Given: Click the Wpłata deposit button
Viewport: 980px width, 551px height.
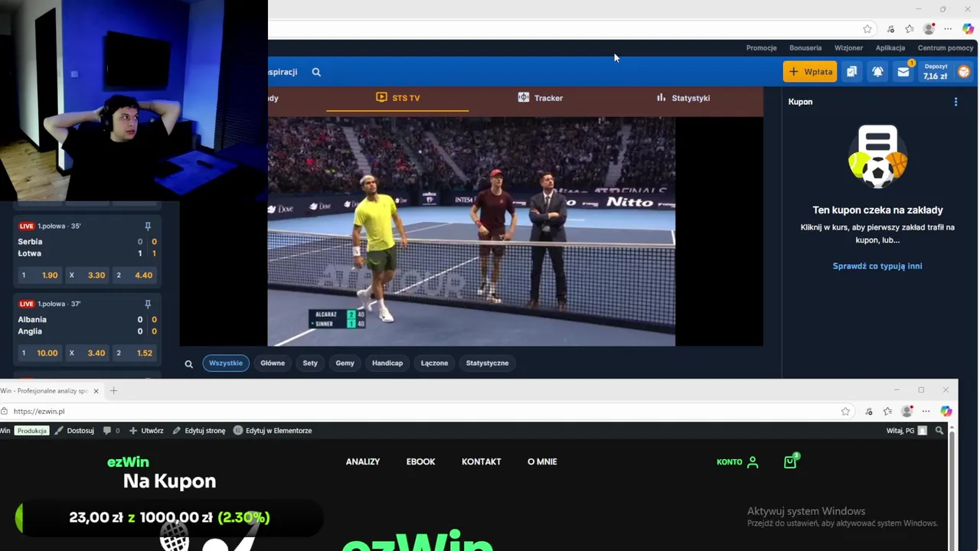Looking at the screenshot, I should click(x=810, y=72).
